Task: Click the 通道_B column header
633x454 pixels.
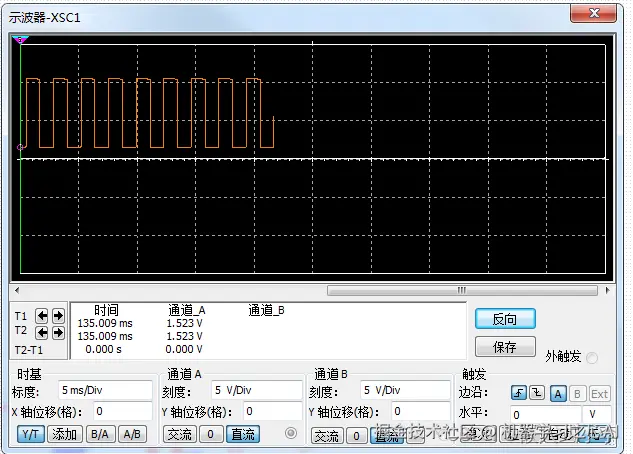Action: 266,310
